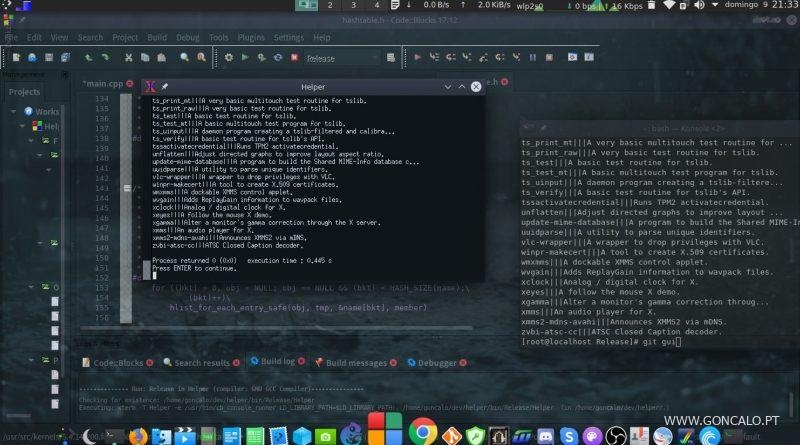
Task: Open the Search menu
Action: [90, 37]
